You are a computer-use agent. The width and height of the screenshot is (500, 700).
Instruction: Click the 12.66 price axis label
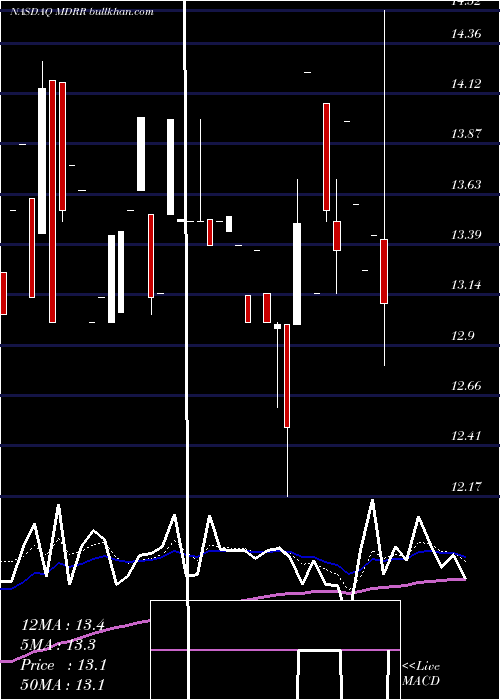(466, 386)
